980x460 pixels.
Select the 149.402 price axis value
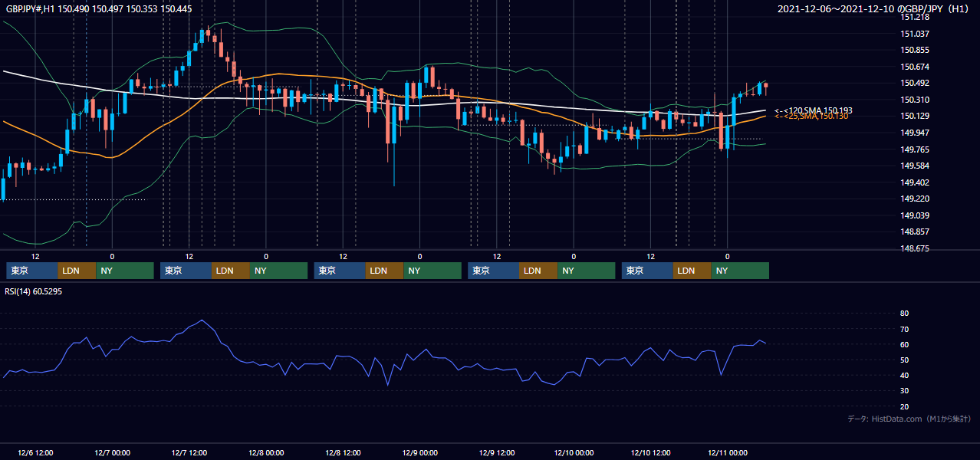point(915,182)
